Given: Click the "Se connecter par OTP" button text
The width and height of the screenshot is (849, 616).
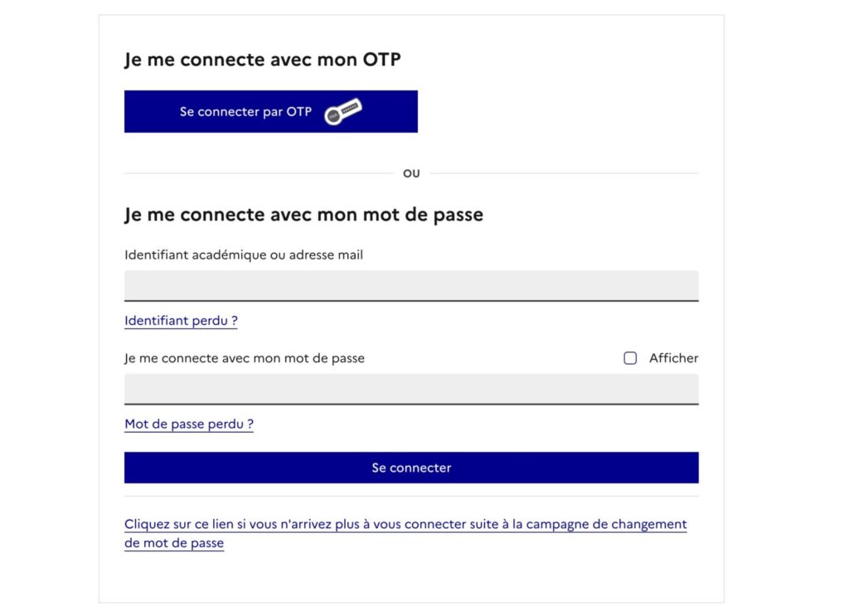Looking at the screenshot, I should tap(245, 111).
